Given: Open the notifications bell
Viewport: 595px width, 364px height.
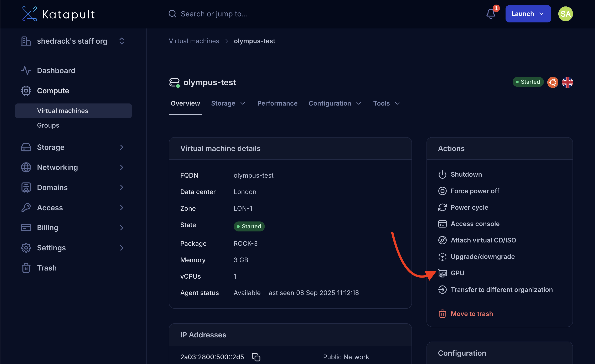Looking at the screenshot, I should [x=491, y=14].
